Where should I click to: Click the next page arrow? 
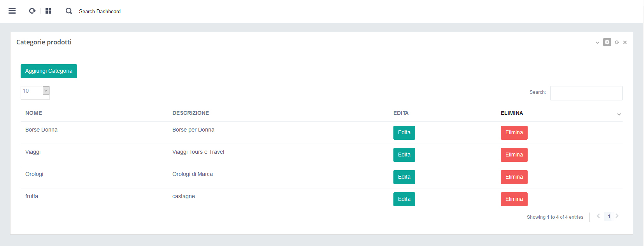tap(617, 216)
